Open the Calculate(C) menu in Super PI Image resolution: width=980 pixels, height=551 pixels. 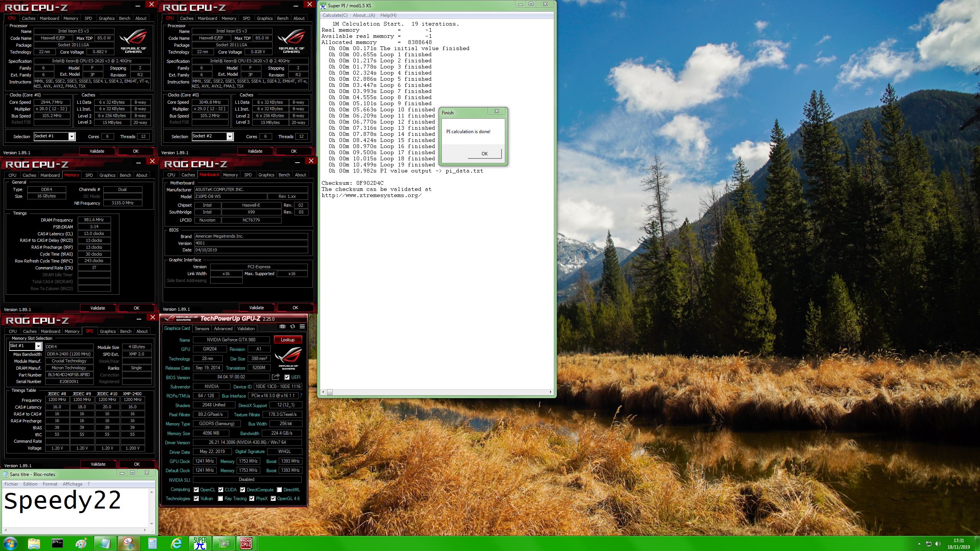[335, 15]
